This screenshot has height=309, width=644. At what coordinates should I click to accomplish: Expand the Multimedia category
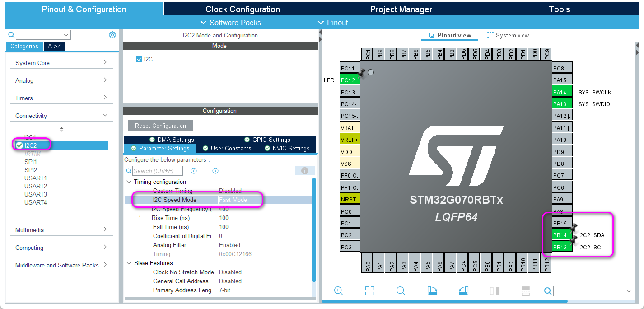pos(62,230)
